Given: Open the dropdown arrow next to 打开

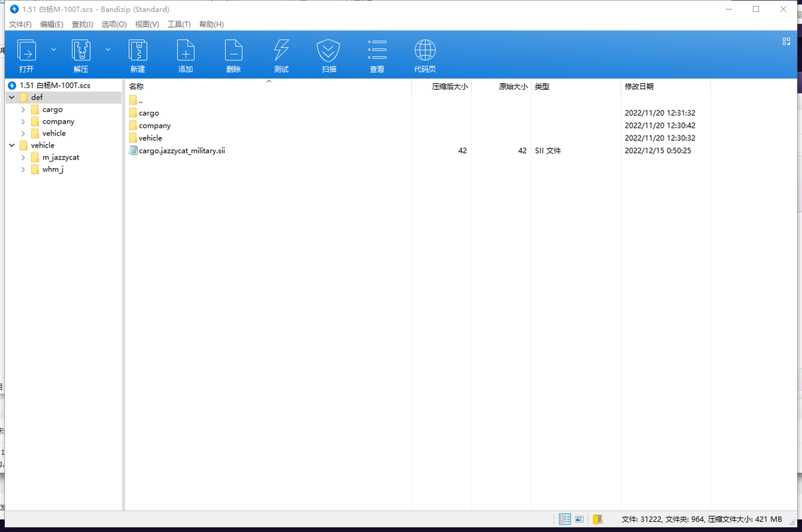Looking at the screenshot, I should [54, 50].
